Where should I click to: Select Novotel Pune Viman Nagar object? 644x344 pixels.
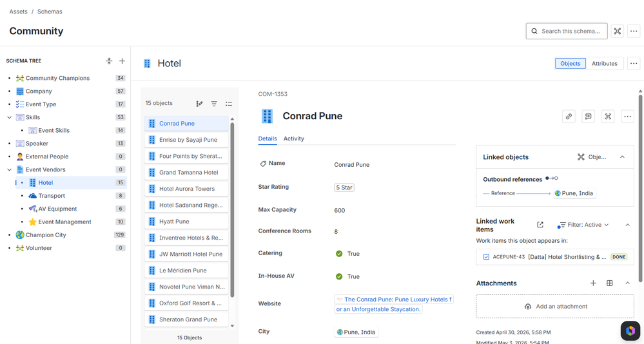tap(186, 287)
